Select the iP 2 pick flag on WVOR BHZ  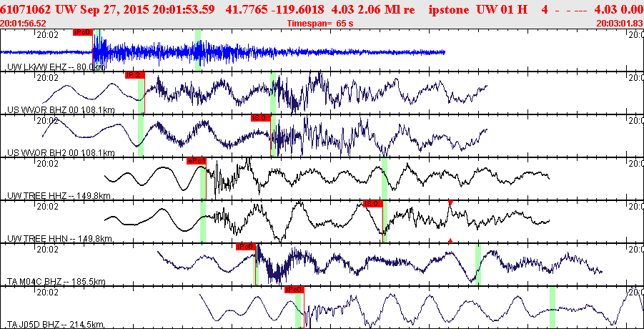(135, 75)
